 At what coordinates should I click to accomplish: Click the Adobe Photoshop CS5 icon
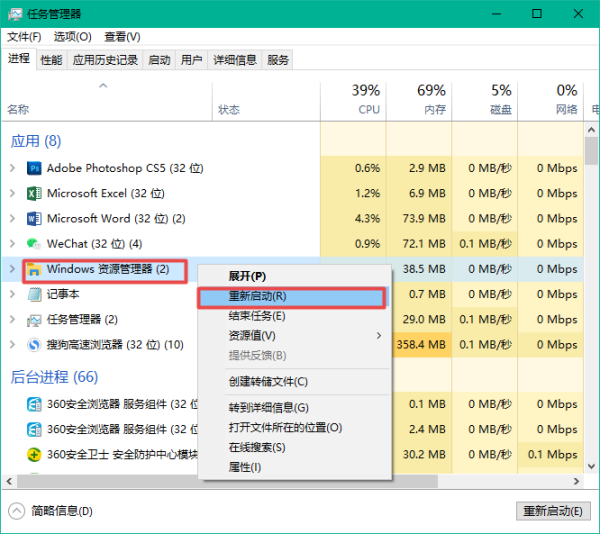(x=34, y=168)
